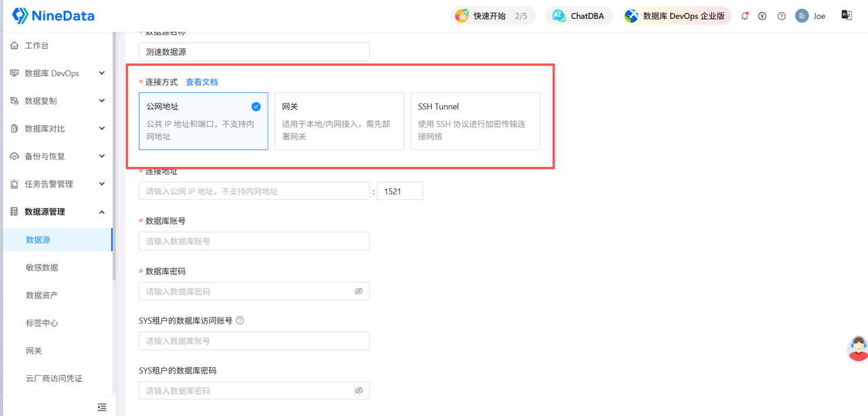This screenshot has height=416, width=868.
Task: Switch language with the translate icon
Action: 847,15
